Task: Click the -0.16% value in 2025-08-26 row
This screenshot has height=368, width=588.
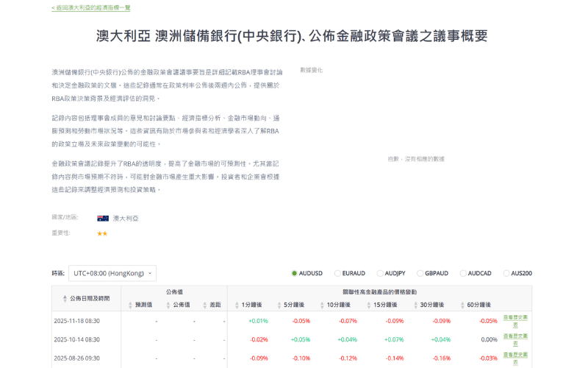Action: [442, 358]
